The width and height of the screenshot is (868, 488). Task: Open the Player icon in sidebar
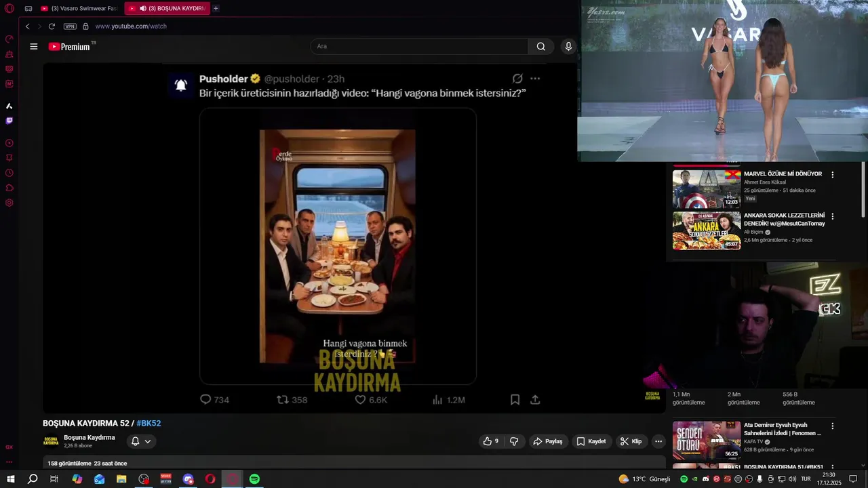[9, 143]
